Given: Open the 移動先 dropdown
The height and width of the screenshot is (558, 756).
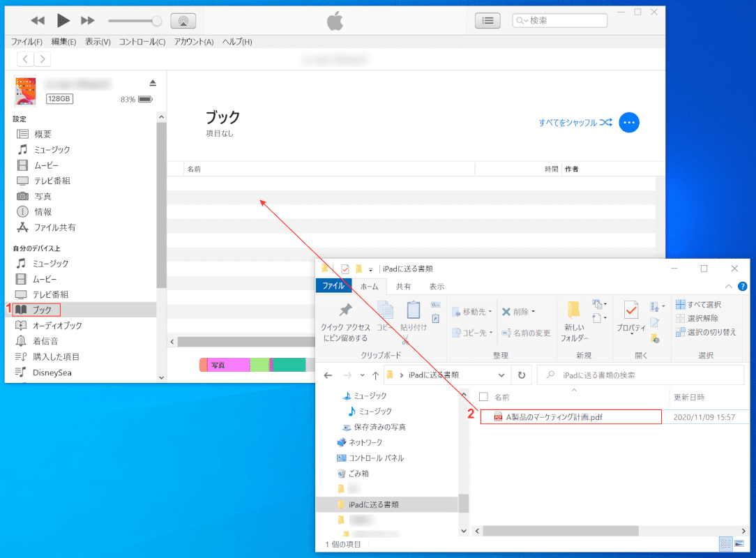Looking at the screenshot, I should [472, 312].
